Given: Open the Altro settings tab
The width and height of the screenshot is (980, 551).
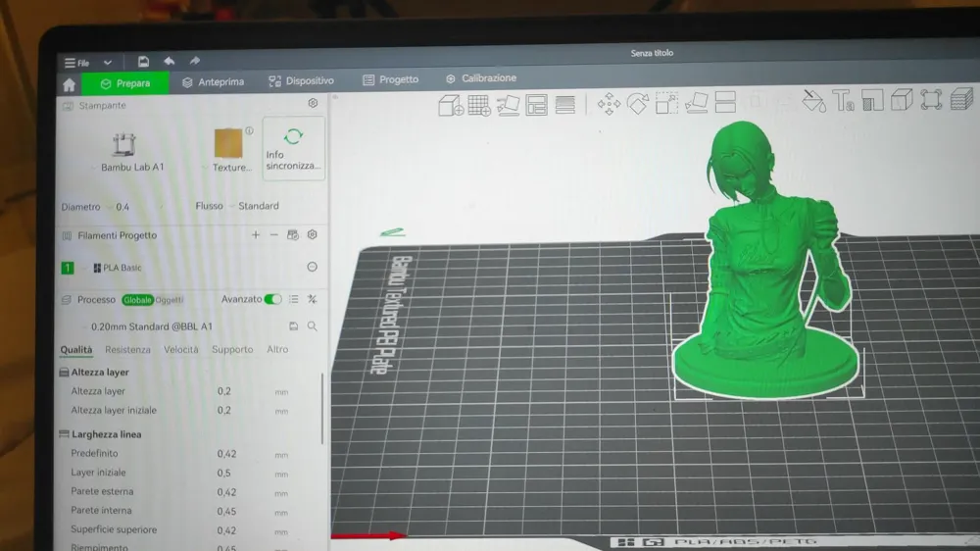Looking at the screenshot, I should [x=277, y=349].
